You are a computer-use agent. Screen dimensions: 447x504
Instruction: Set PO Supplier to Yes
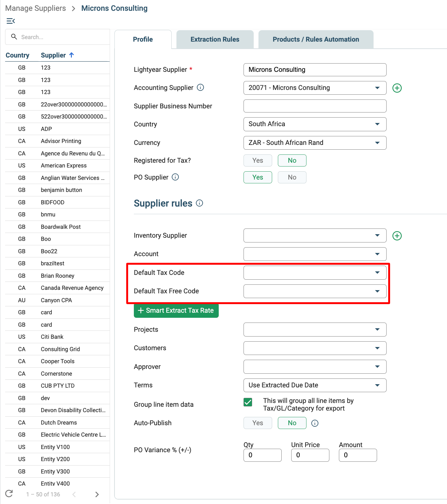pos(258,177)
